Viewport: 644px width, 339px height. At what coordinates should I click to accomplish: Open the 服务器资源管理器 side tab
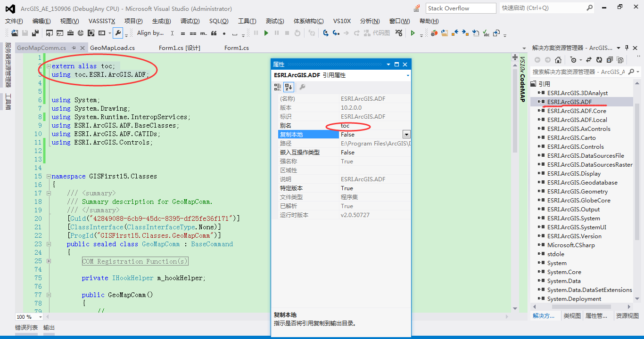8,65
